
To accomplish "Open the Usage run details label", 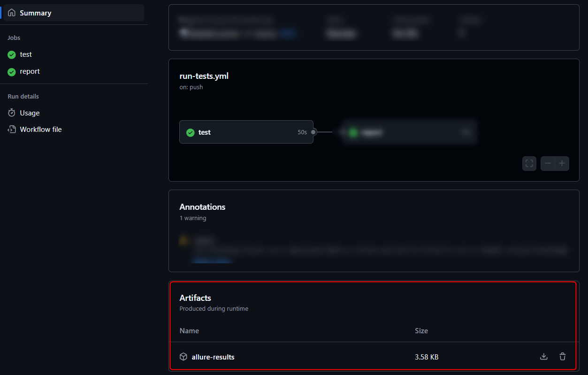I will pos(30,113).
